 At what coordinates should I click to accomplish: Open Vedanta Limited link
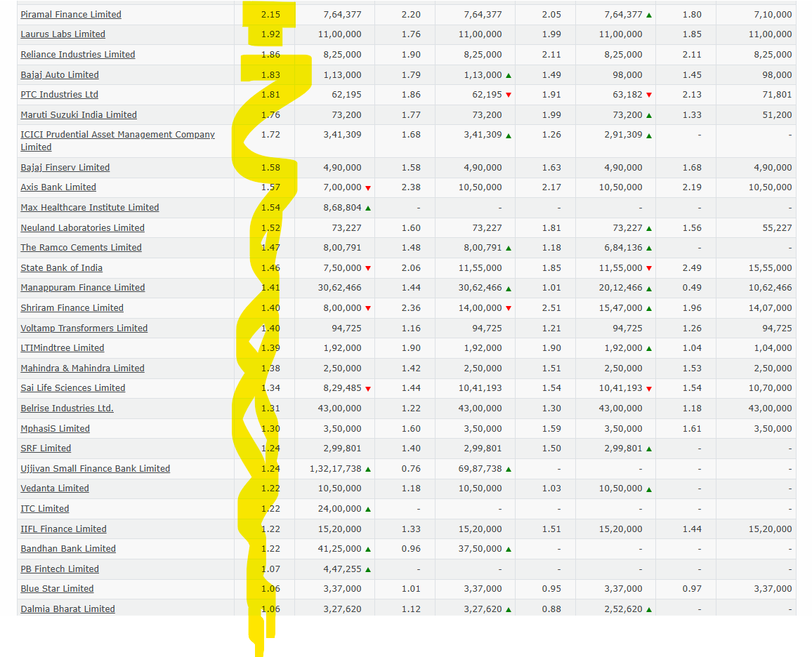pos(55,489)
